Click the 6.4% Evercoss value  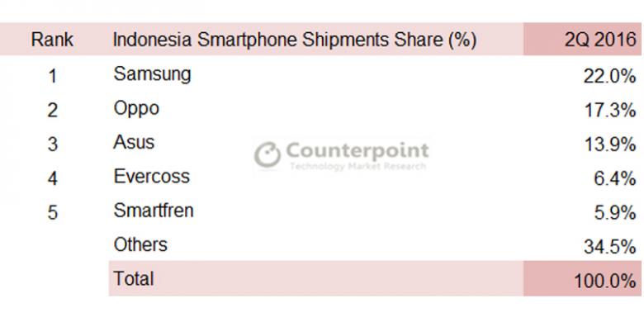click(x=615, y=178)
